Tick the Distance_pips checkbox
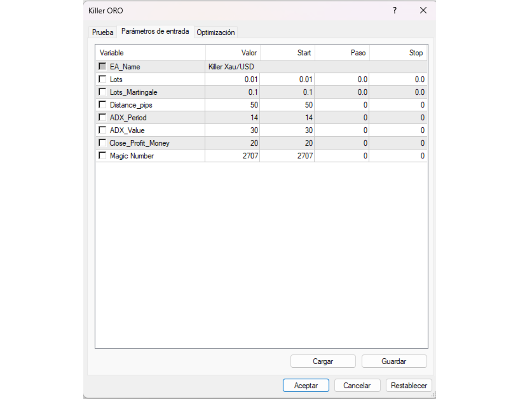This screenshot has width=532, height=399. pos(102,104)
